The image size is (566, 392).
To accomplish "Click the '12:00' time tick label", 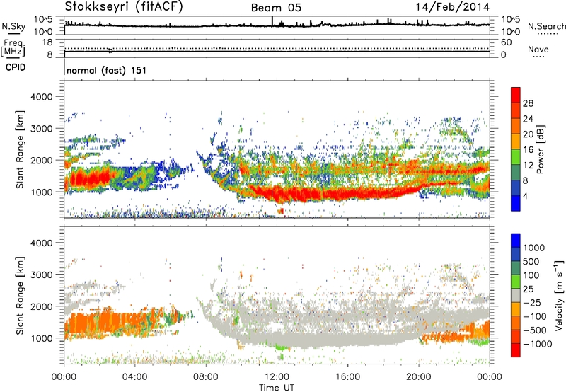I will [x=277, y=377].
